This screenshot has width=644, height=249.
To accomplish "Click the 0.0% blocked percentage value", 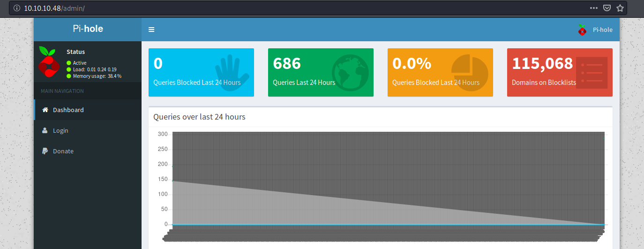I will coord(412,63).
